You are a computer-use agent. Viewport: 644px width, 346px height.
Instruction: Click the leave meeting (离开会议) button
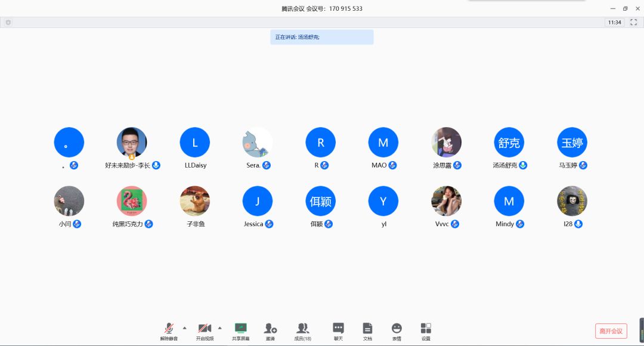click(611, 331)
